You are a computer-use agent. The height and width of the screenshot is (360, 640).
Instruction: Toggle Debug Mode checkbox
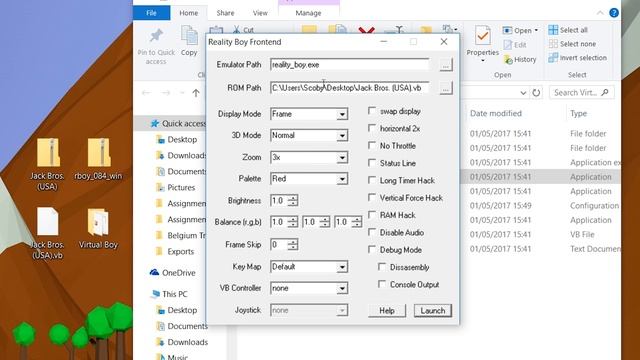(372, 249)
